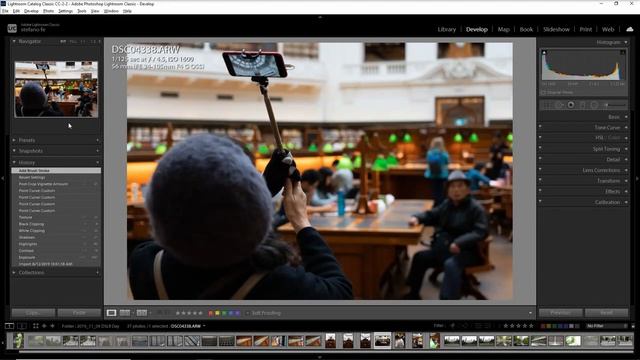Set the star rating in the toolbar
This screenshot has width=640, height=360.
pyautogui.click(x=189, y=313)
